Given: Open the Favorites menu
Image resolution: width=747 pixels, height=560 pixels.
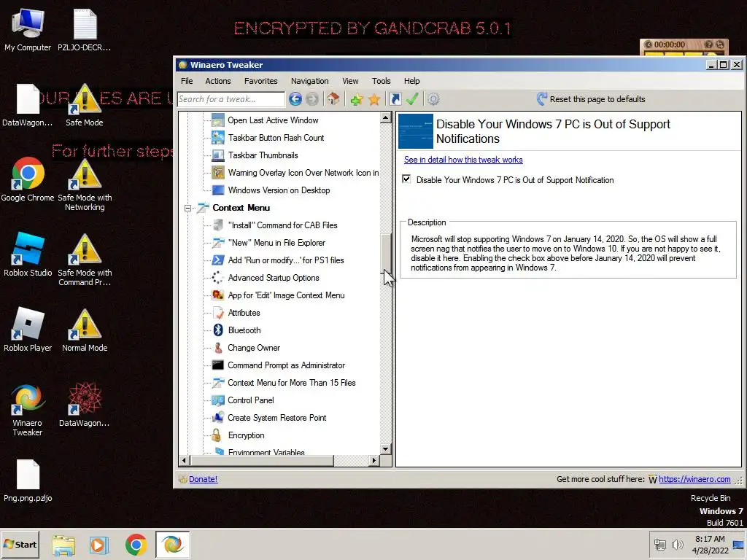Looking at the screenshot, I should click(x=260, y=81).
